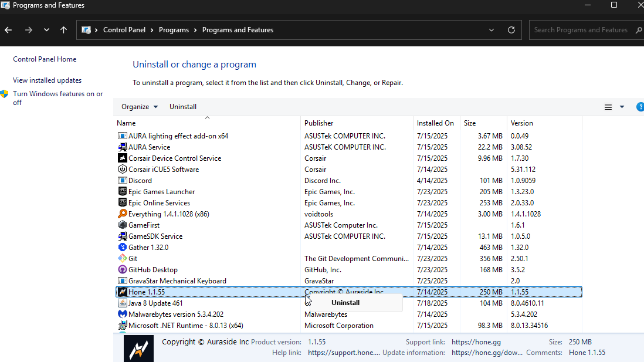
Task: Click Programs and Features breadcrumb
Action: (x=238, y=30)
